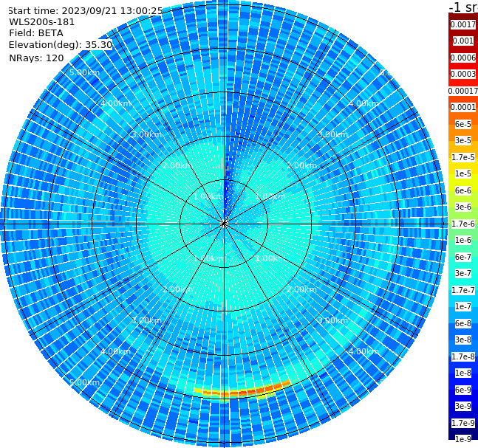The image size is (478, 448).
Task: Select the 1.7e-6 colorbar tick label
Action: (x=463, y=224)
